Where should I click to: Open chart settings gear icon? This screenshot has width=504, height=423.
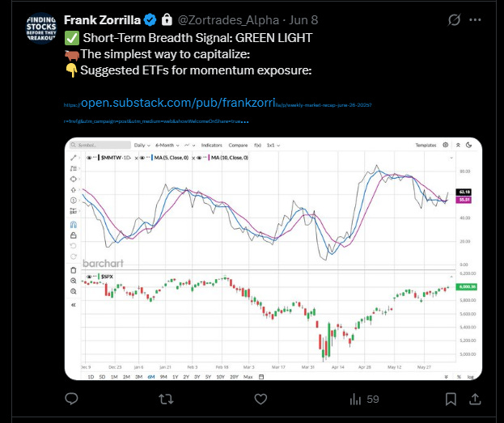click(446, 145)
